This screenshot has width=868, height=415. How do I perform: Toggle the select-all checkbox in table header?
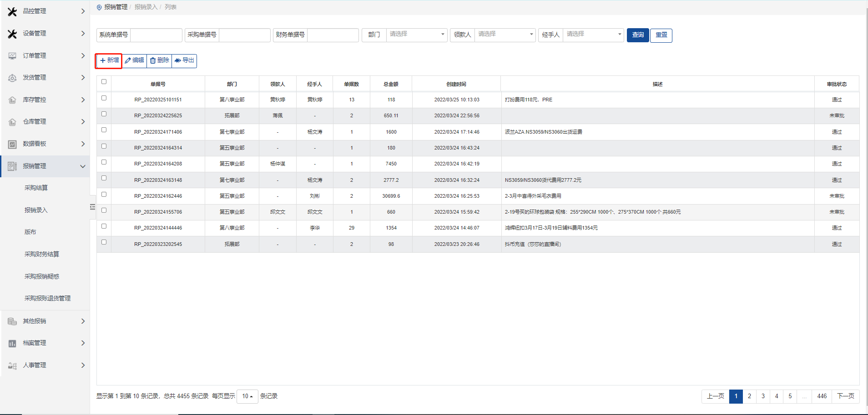tap(104, 82)
